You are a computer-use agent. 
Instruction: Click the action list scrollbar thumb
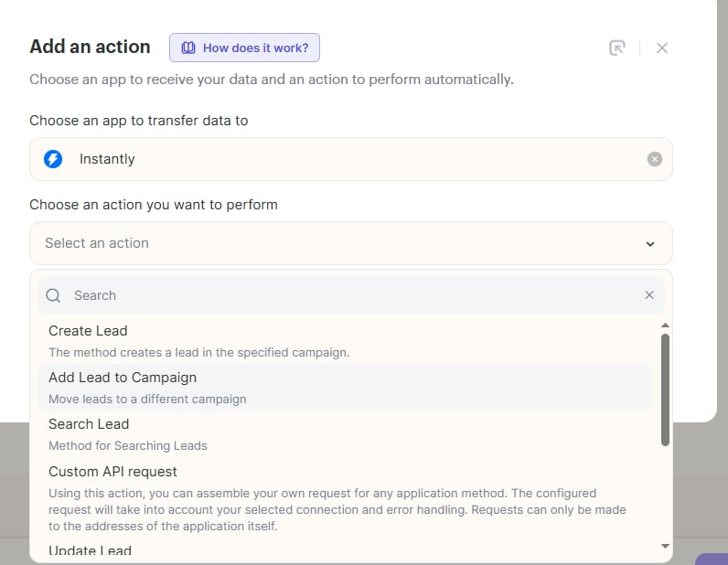(x=665, y=390)
